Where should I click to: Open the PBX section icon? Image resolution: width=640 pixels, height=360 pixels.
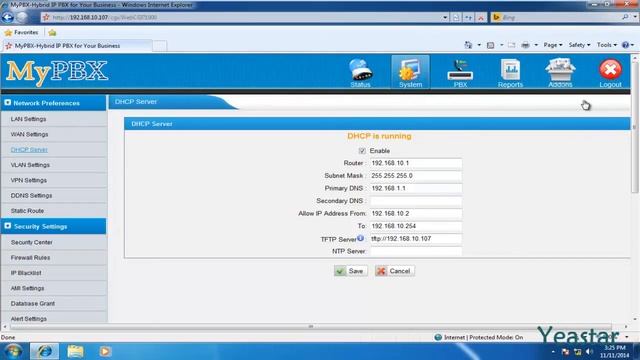point(460,73)
